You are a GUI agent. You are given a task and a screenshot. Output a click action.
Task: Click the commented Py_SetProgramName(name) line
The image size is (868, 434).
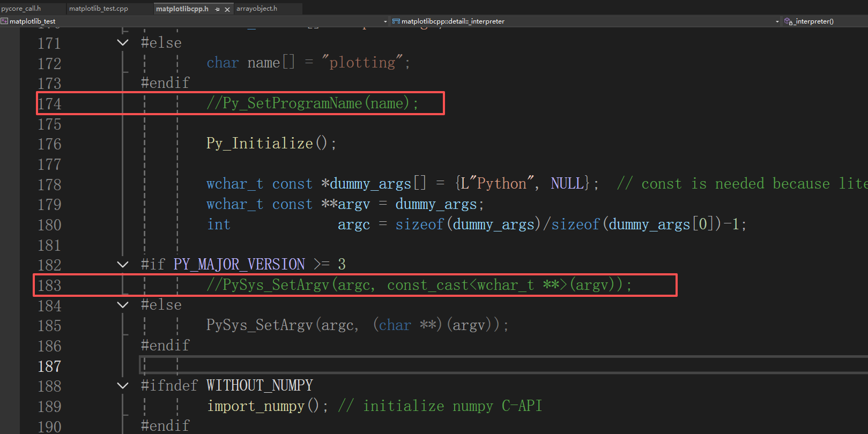point(313,103)
